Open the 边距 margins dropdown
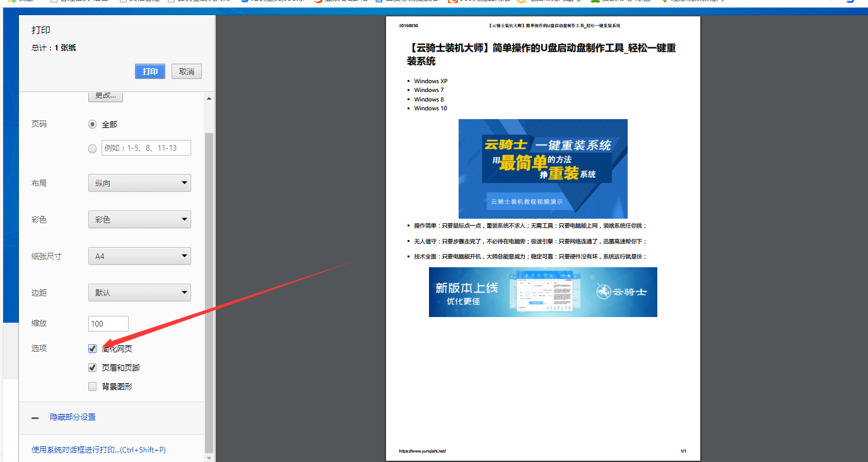The height and width of the screenshot is (462, 868). click(x=139, y=292)
